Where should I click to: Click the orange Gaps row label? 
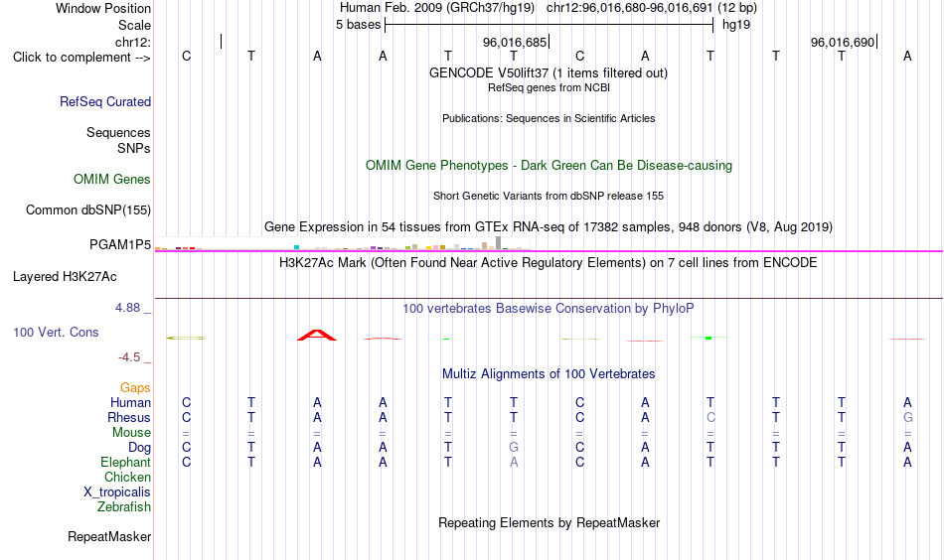(135, 388)
